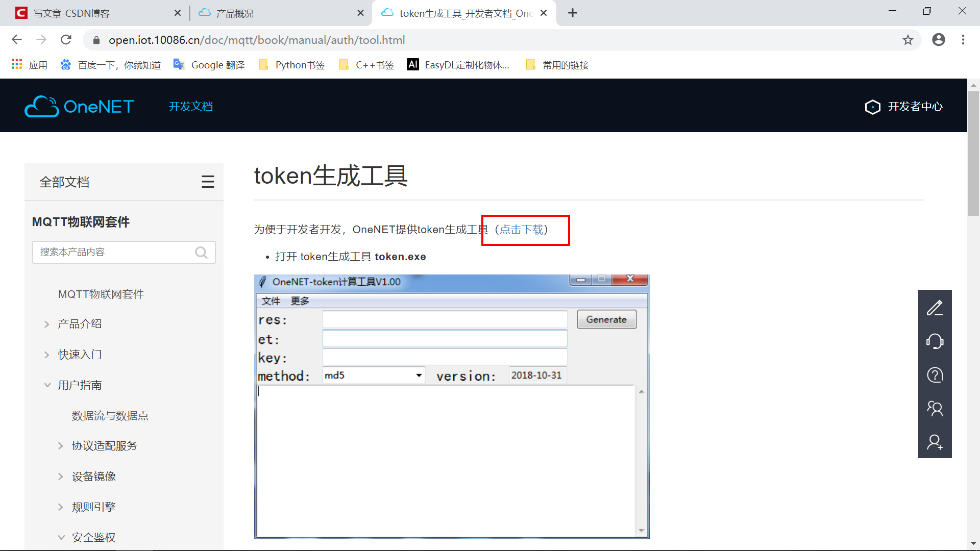Click the sidebar search magnifier icon
Screen dimensions: 980x551
(202, 252)
